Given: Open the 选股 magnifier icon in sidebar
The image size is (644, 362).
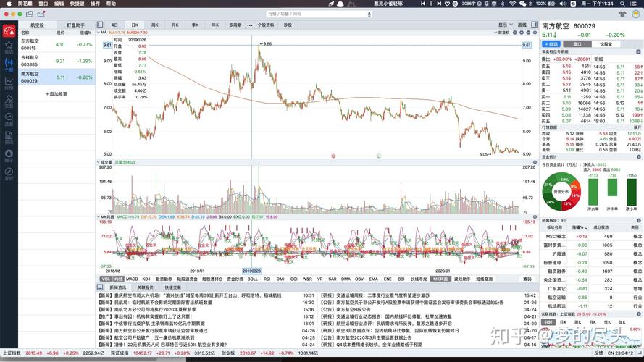Looking at the screenshot, I should [9, 119].
